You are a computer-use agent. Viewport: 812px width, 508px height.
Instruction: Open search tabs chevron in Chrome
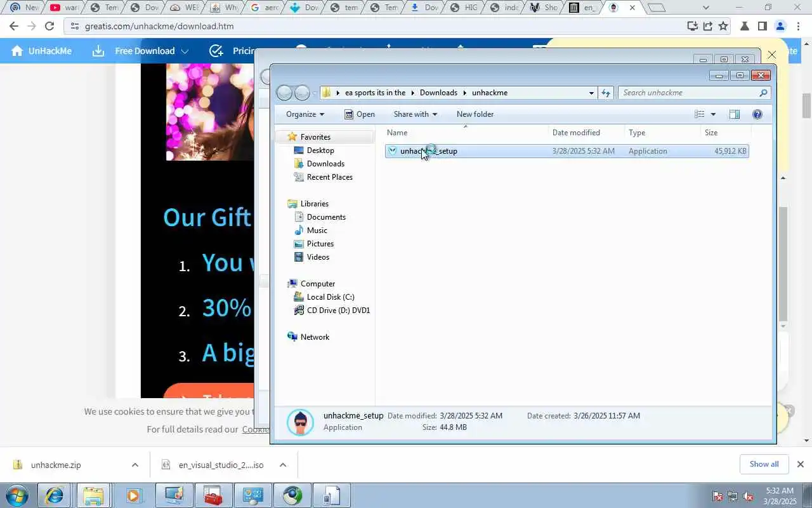pos(706,8)
